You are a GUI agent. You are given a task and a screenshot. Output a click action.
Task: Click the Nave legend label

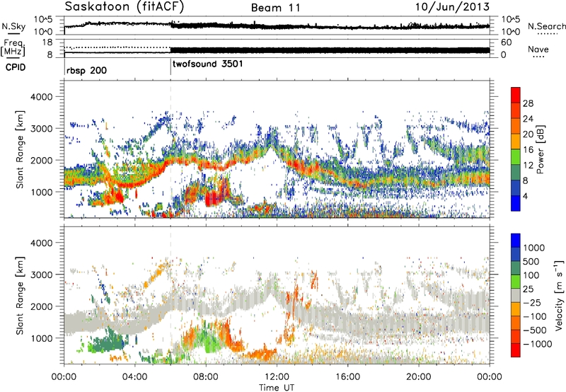click(538, 50)
